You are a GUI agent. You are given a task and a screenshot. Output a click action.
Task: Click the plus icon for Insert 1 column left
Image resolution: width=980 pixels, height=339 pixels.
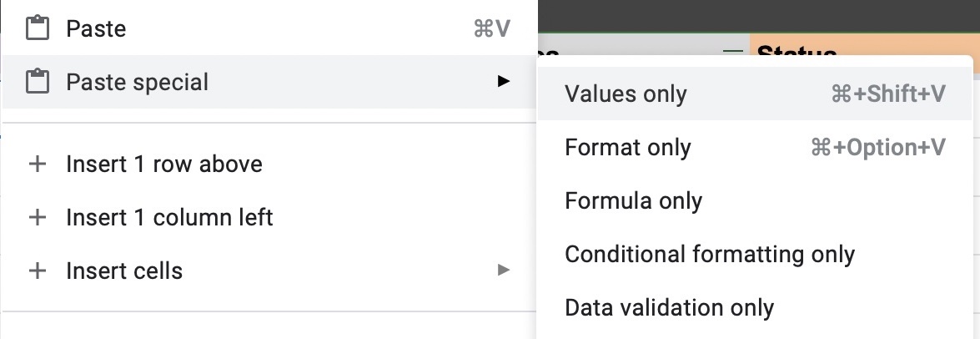(37, 218)
